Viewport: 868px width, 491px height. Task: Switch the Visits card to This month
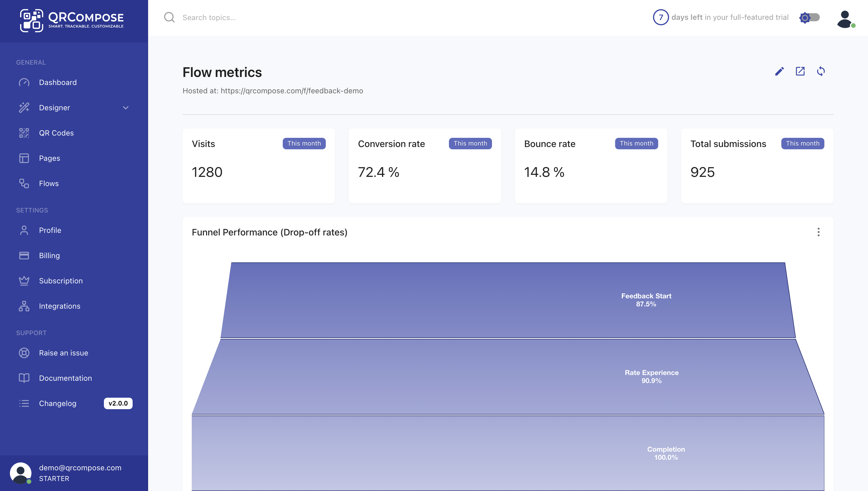tap(304, 143)
